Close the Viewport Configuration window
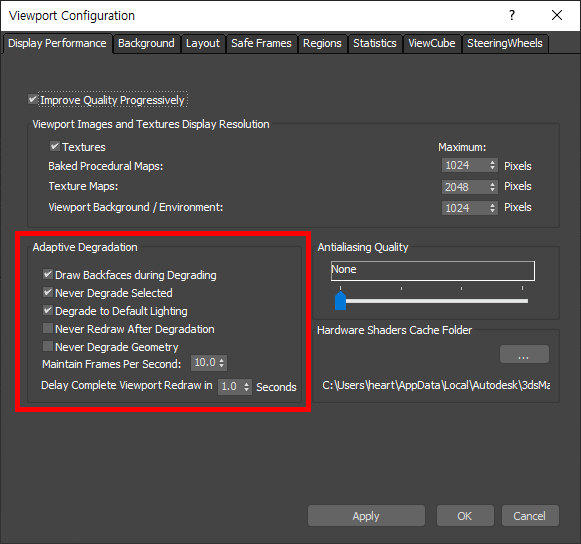This screenshot has width=581, height=544. point(557,15)
